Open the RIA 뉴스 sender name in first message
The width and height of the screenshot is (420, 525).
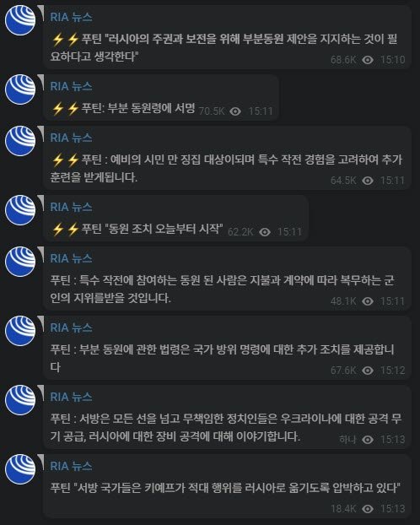click(71, 17)
